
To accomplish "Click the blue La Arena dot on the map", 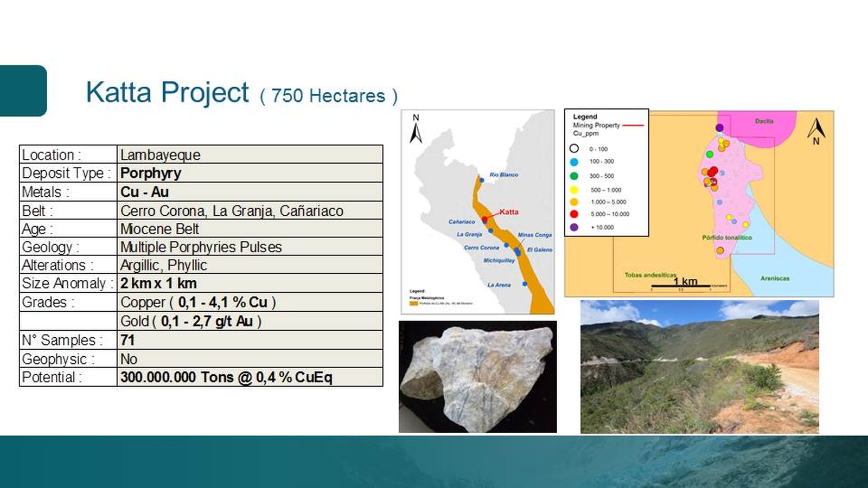I will tap(525, 284).
